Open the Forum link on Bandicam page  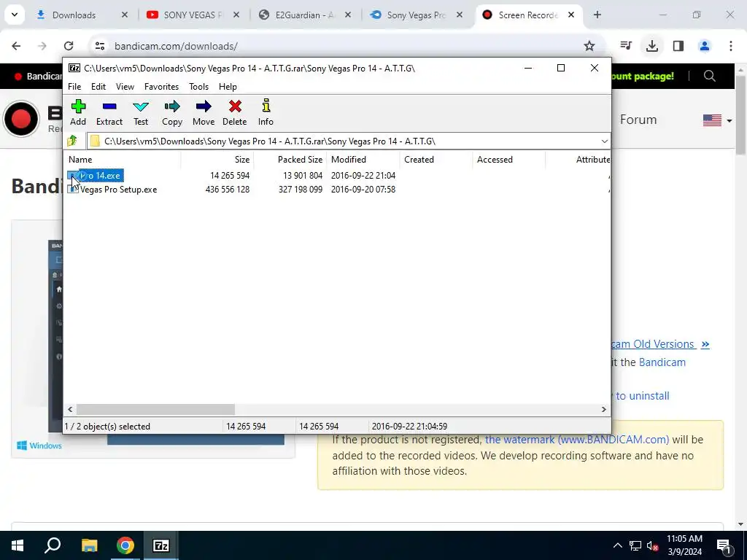click(x=638, y=120)
